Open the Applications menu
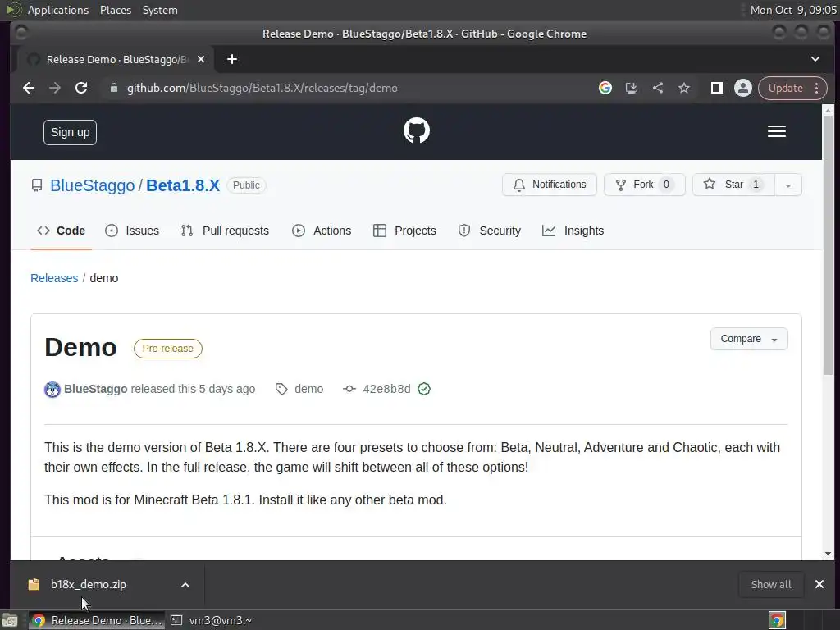Viewport: 840px width, 630px height. (x=58, y=10)
